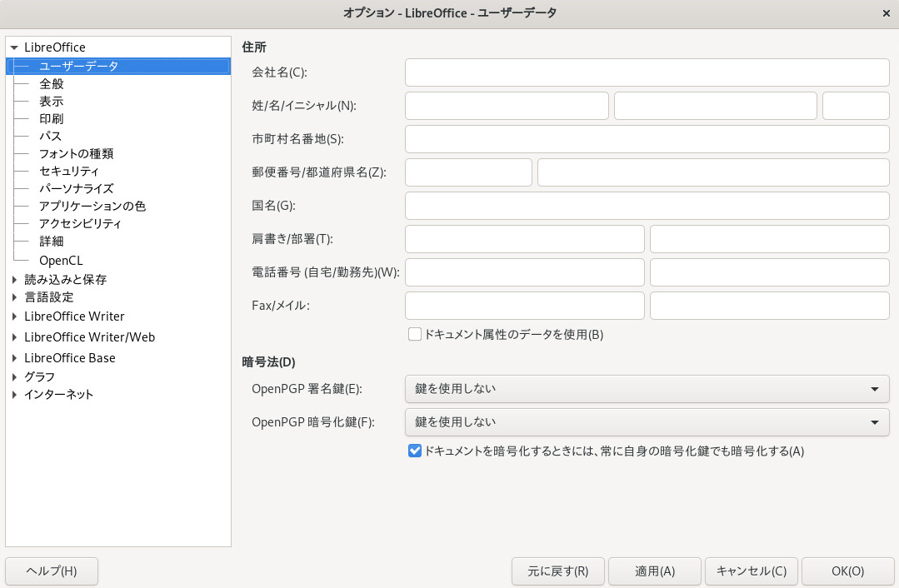Focus the 会社名 input field
This screenshot has width=899, height=588.
647,72
